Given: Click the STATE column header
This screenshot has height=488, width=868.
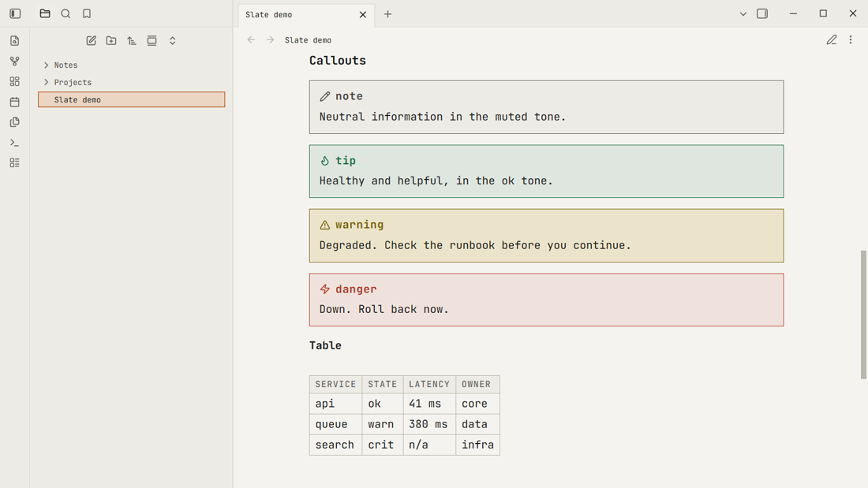Looking at the screenshot, I should pos(383,384).
